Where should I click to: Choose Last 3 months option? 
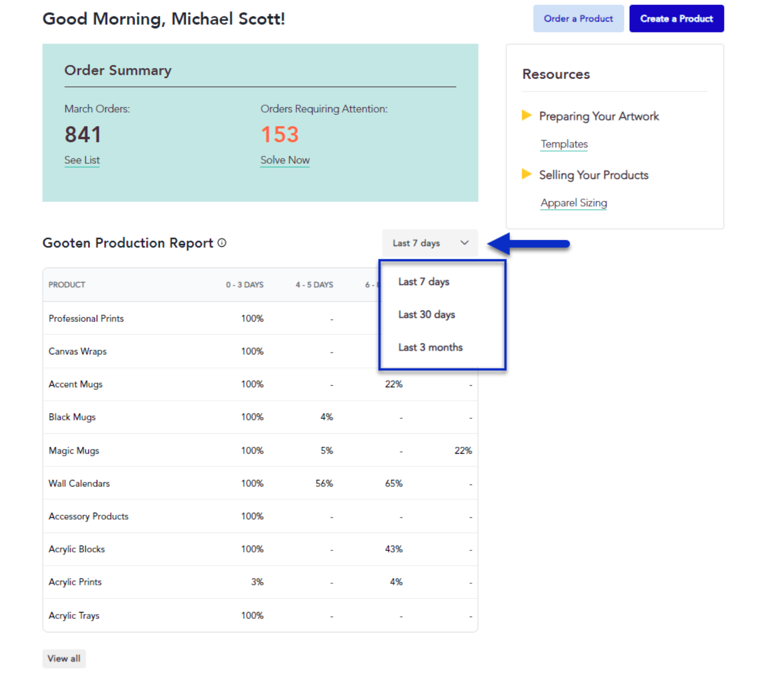[430, 347]
